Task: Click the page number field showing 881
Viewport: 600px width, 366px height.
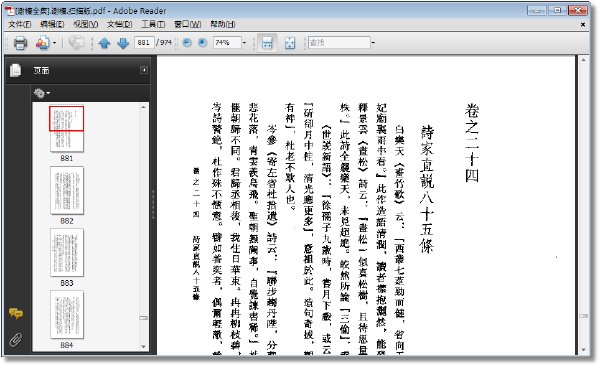Action: point(144,42)
